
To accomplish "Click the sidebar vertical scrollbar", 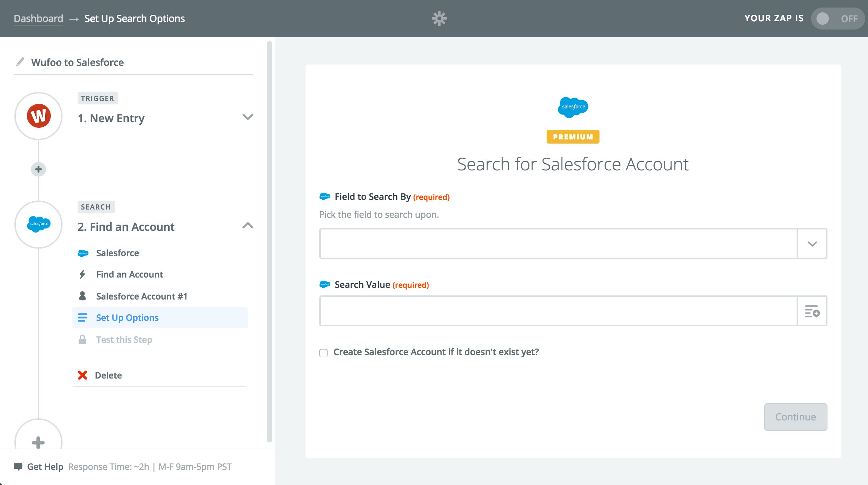I will tap(270, 240).
